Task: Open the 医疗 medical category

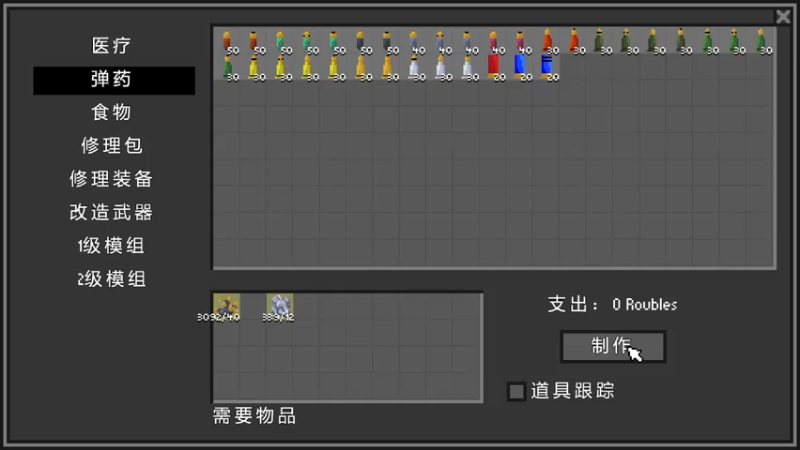Action: [x=112, y=46]
